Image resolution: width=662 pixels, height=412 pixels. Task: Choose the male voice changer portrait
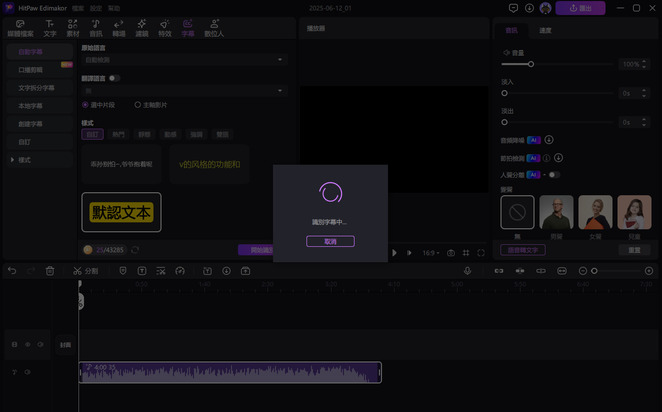[x=556, y=212]
